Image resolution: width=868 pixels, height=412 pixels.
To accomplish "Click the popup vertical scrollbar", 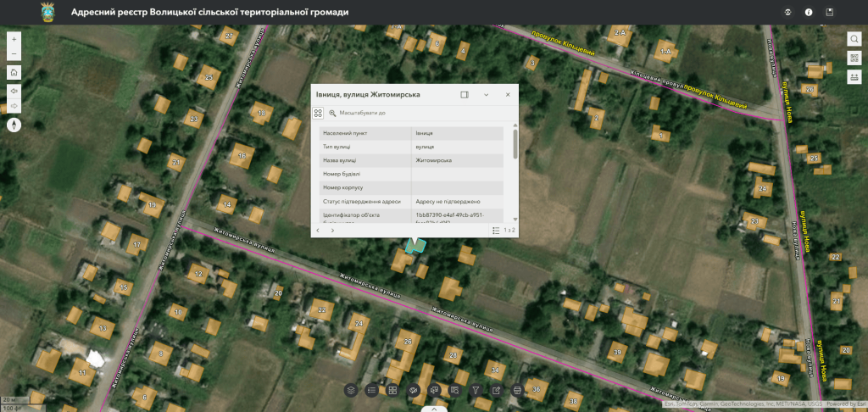I will (515, 144).
